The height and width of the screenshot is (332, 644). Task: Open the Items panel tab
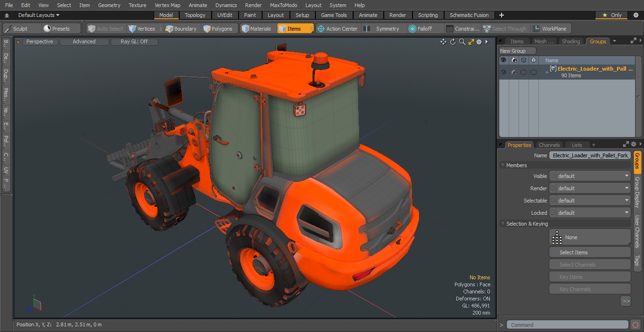[517, 41]
